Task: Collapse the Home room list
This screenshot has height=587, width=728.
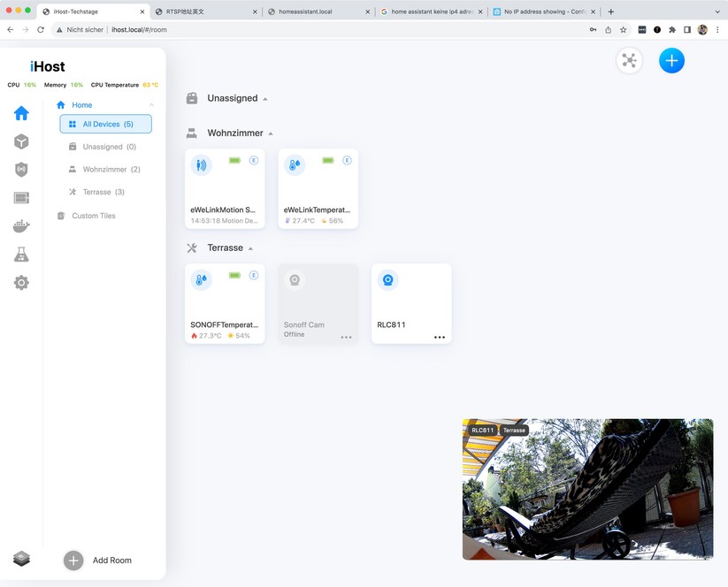Action: [x=151, y=104]
